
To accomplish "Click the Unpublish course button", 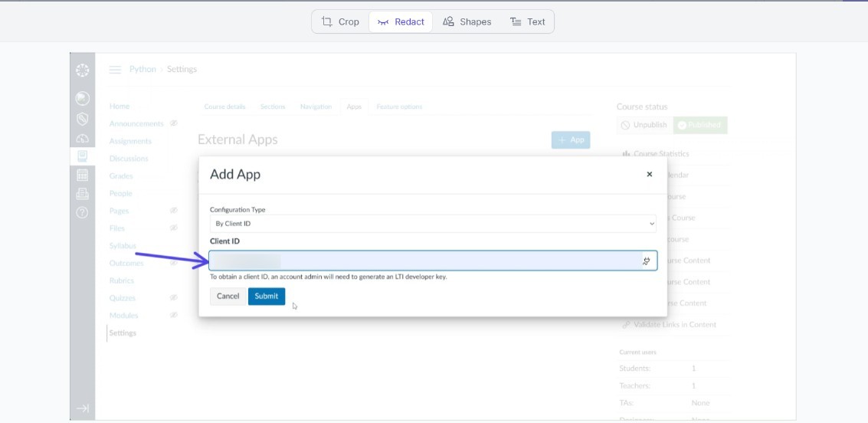I will point(645,125).
